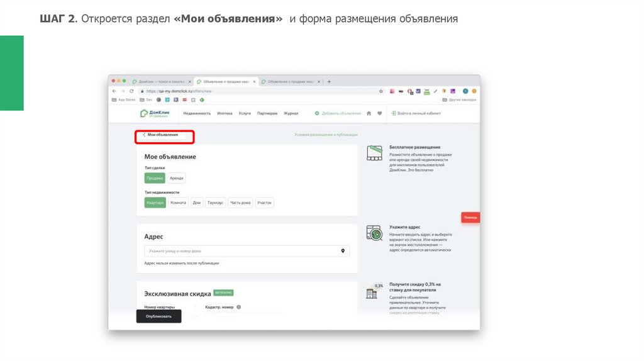Click Добавить объявление link
Image resolution: width=644 pixels, height=361 pixels.
[x=338, y=113]
